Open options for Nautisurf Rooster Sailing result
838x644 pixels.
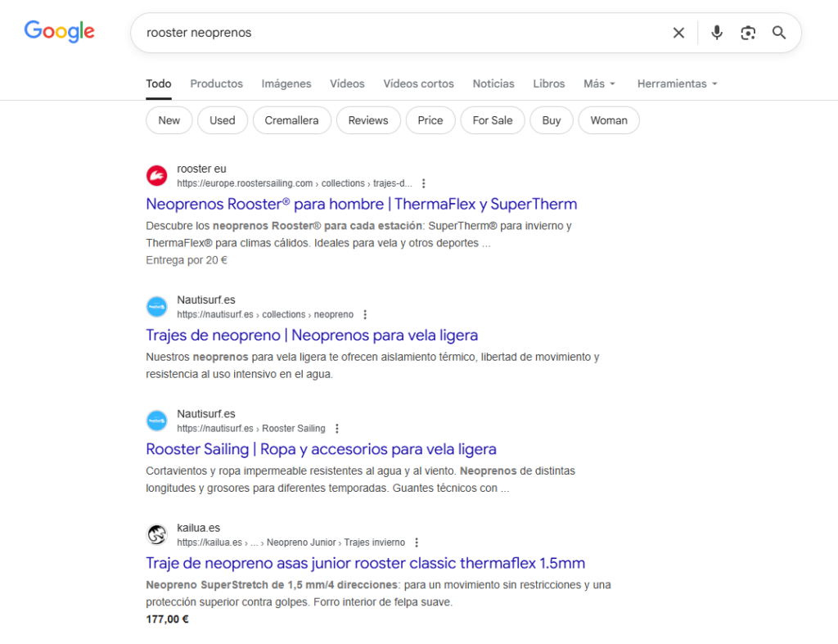(x=336, y=429)
